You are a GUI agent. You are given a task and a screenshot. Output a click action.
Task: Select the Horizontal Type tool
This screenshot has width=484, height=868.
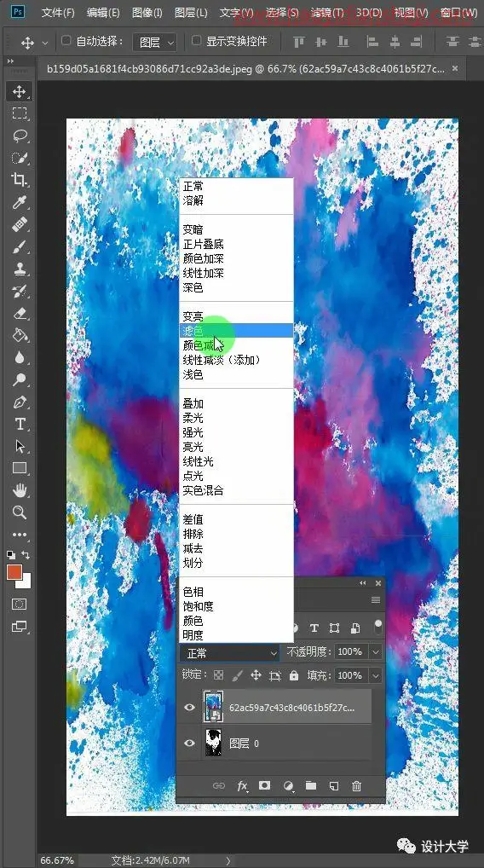point(20,424)
